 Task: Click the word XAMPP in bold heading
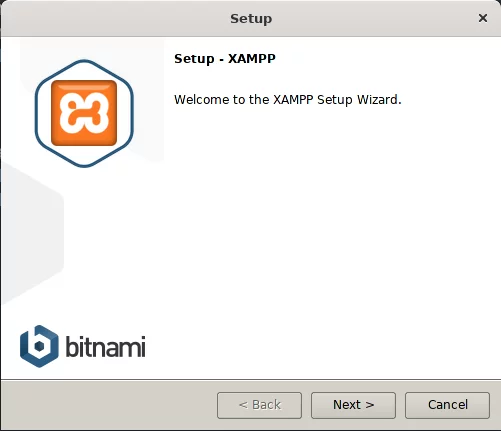(x=252, y=59)
